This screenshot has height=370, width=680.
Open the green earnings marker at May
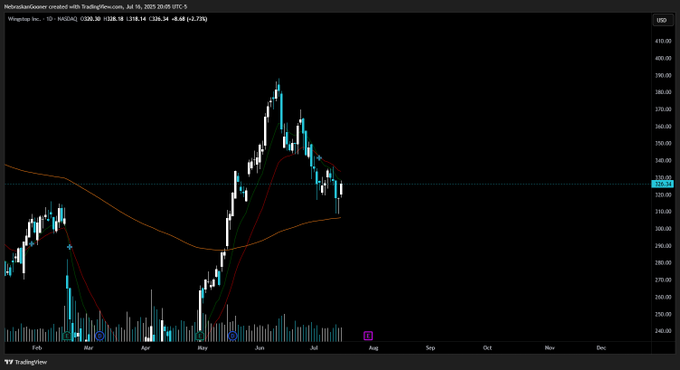click(199, 336)
